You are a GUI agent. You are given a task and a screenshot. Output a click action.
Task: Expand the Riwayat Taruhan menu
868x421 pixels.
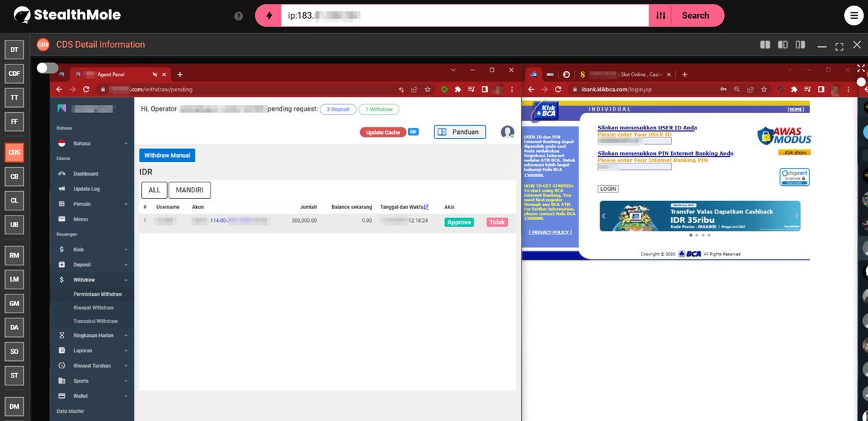click(x=92, y=366)
